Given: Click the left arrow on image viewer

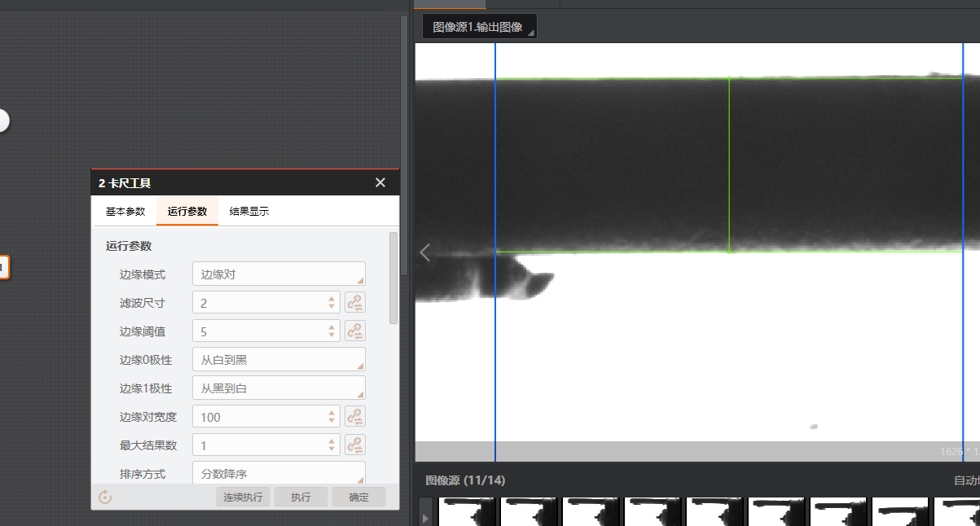Looking at the screenshot, I should pos(424,252).
